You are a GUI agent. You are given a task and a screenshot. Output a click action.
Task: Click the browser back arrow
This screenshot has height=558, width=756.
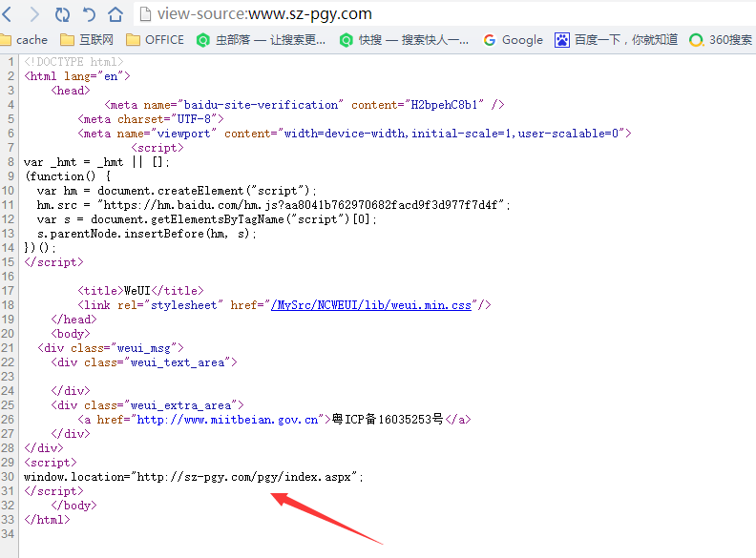point(7,14)
